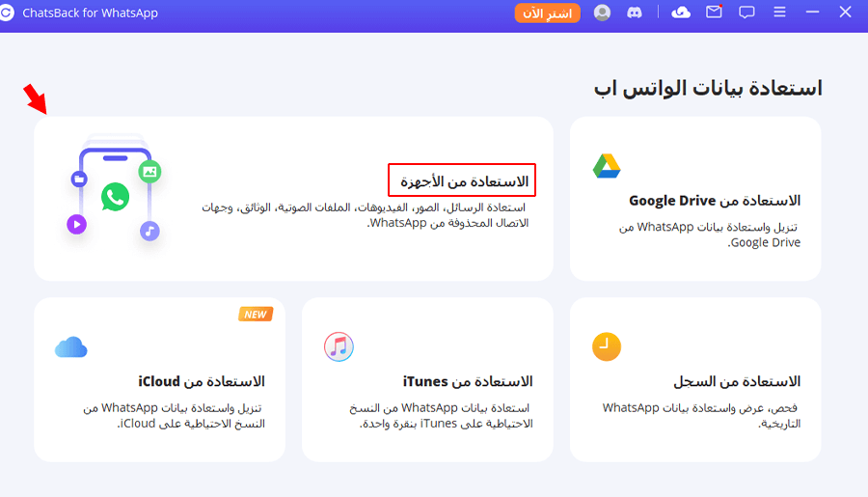Click the orange history clock icon
This screenshot has width=868, height=497.
pyautogui.click(x=607, y=346)
